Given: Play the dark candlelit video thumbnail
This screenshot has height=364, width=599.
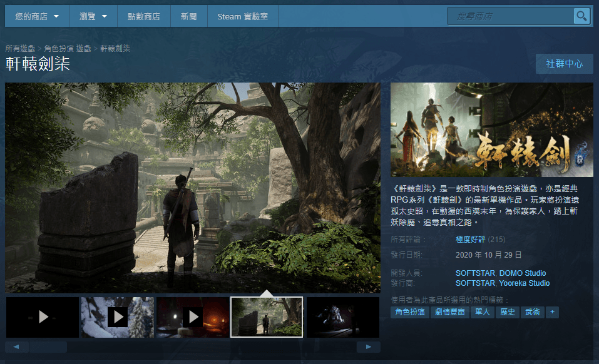Looking at the screenshot, I should [193, 317].
